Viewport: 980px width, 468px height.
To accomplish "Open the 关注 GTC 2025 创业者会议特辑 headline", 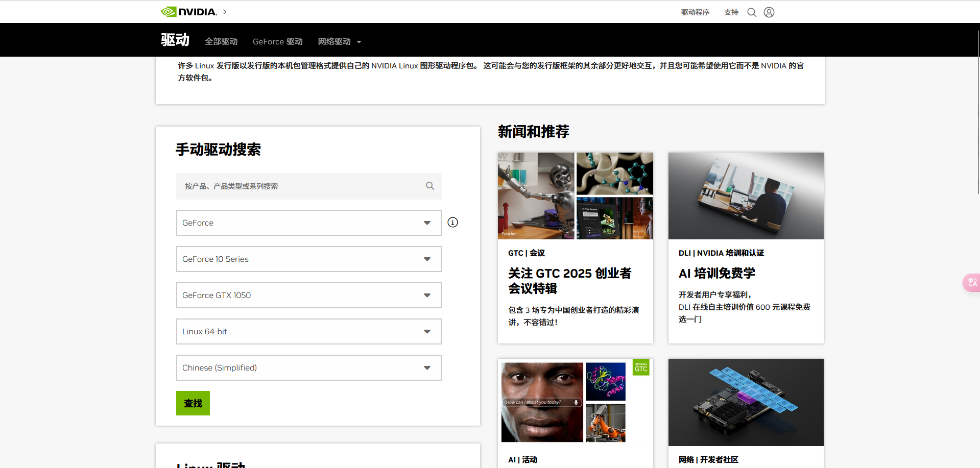I will click(x=570, y=281).
